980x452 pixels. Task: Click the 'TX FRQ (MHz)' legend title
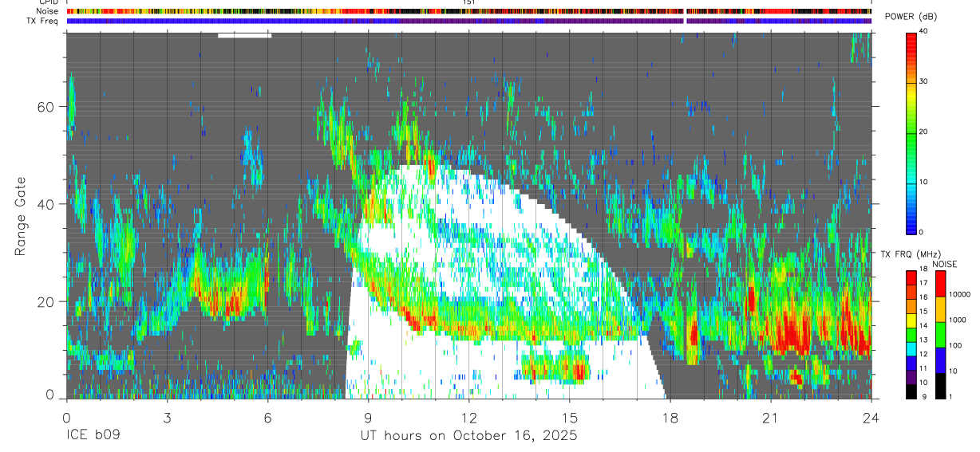(910, 254)
